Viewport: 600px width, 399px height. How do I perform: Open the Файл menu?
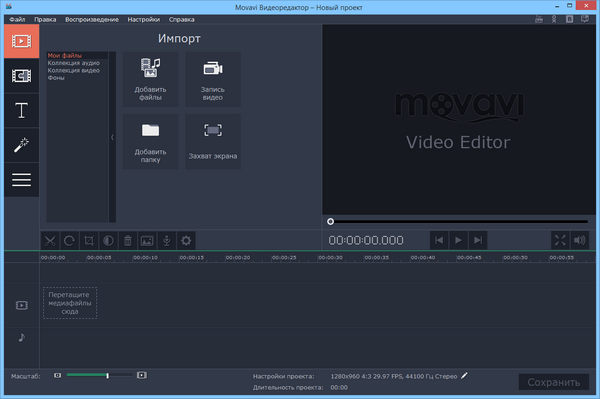coord(17,20)
